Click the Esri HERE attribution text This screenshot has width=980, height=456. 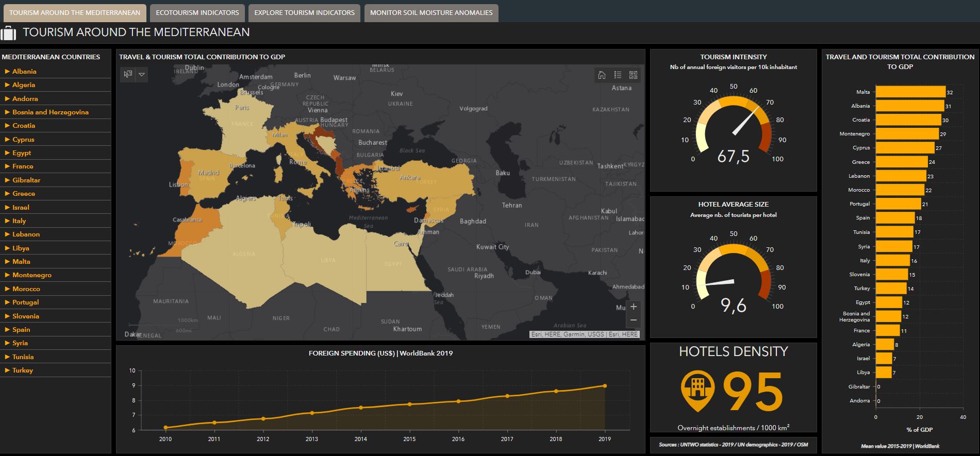[x=585, y=334]
